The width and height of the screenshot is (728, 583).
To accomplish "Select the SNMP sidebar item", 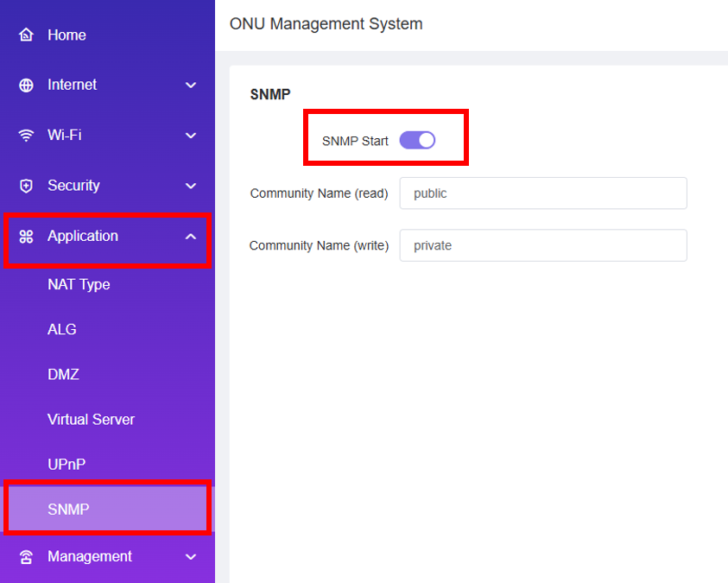I will point(68,510).
